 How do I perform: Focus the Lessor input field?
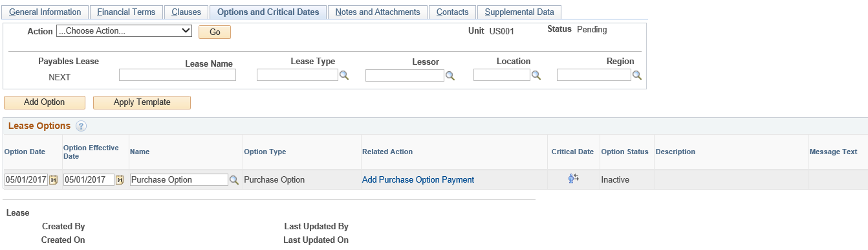(405, 76)
